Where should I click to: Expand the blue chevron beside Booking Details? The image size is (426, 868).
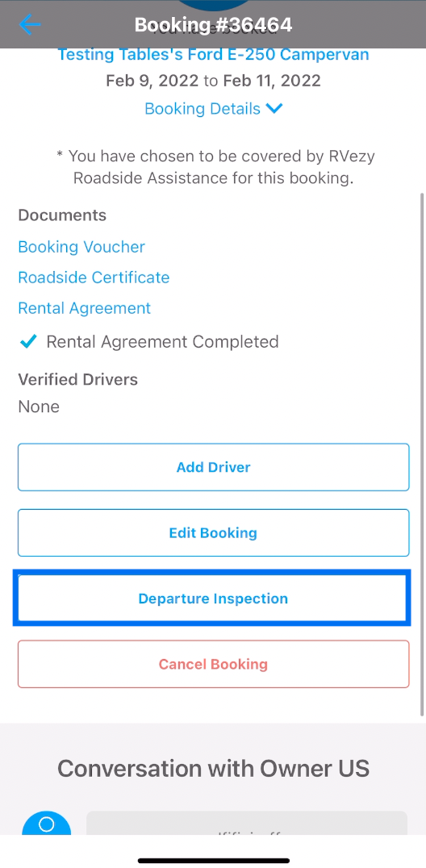(274, 108)
